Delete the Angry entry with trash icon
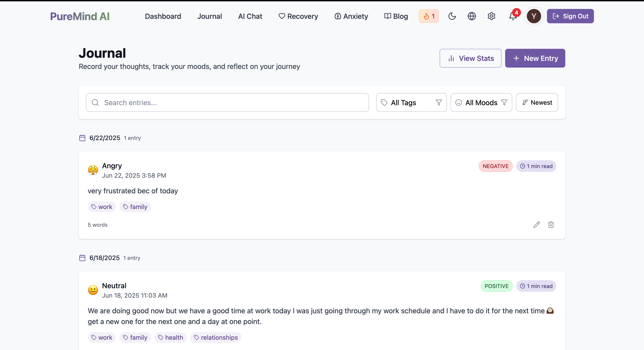This screenshot has width=644, height=350. [551, 225]
